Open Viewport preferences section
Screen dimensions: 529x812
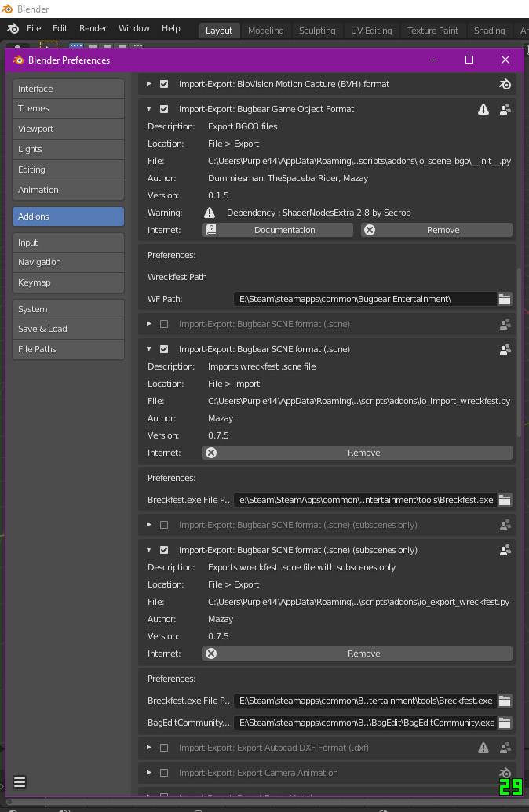point(67,129)
